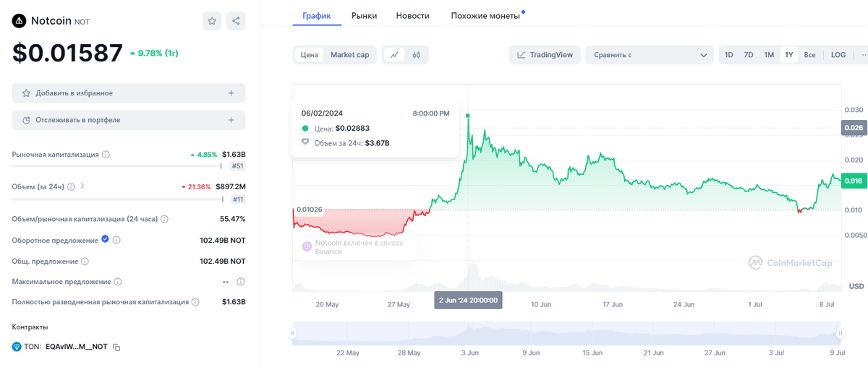Click plus icon on Добавить в избранное
This screenshot has height=367, width=868.
coord(231,93)
